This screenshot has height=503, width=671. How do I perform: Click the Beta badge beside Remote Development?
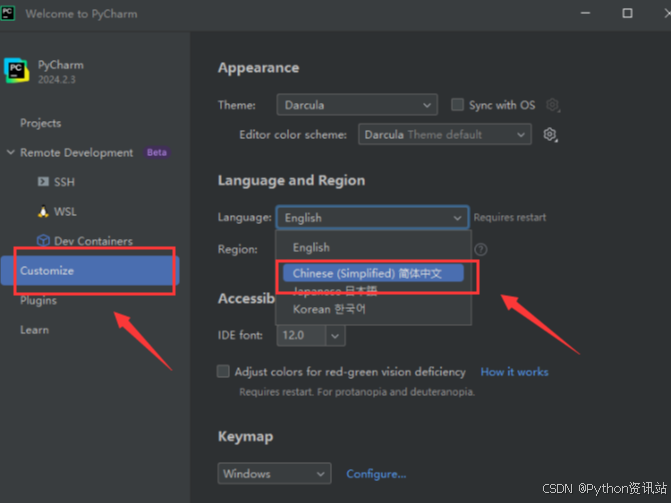[x=157, y=152]
